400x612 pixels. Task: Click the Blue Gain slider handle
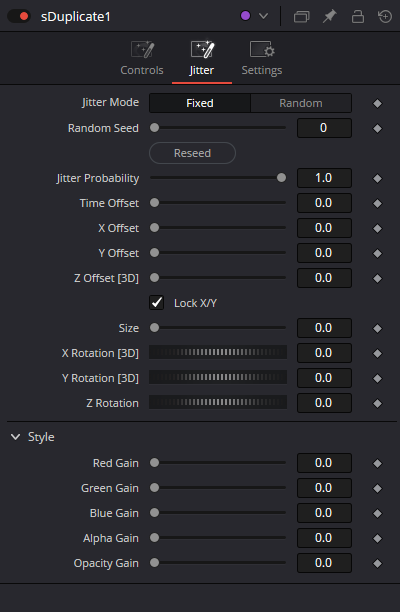(155, 512)
